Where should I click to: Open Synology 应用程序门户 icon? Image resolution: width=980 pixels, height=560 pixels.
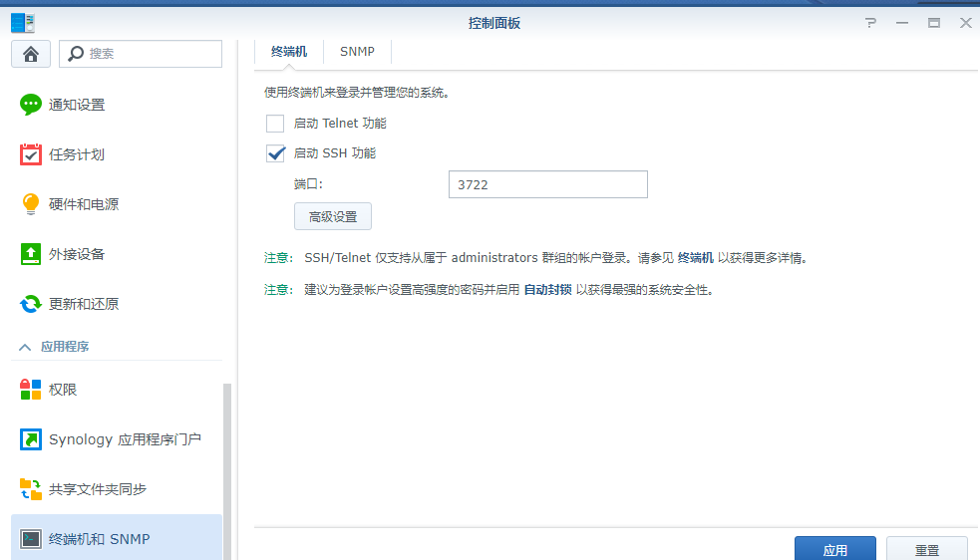point(31,439)
